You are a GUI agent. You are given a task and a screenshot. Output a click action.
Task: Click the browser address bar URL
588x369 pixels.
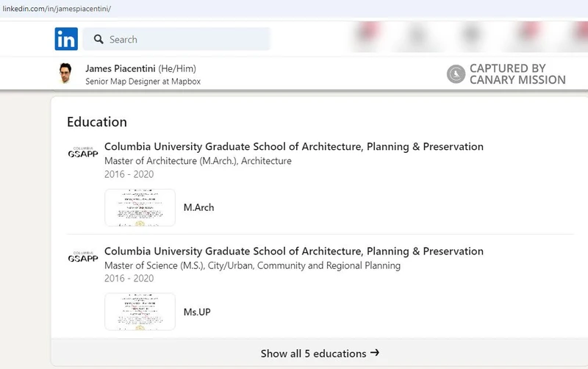tap(57, 9)
